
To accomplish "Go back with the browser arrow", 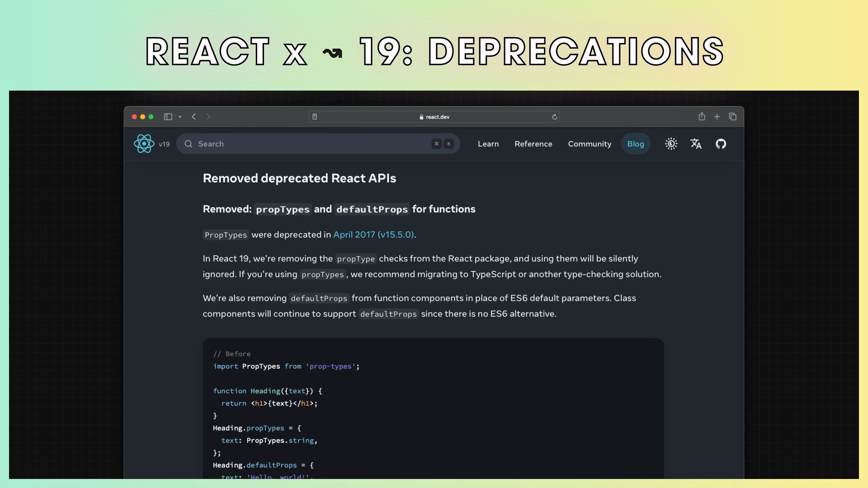I will click(194, 117).
